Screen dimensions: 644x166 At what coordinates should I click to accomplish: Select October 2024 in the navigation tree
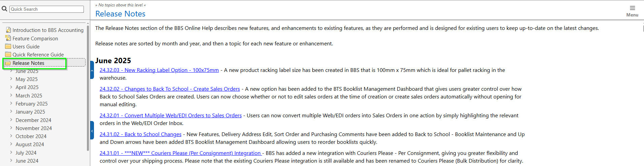31,136
